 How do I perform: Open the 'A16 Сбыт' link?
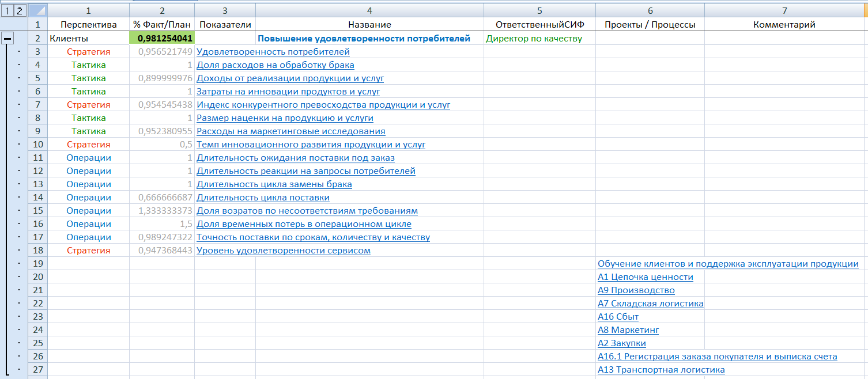618,317
